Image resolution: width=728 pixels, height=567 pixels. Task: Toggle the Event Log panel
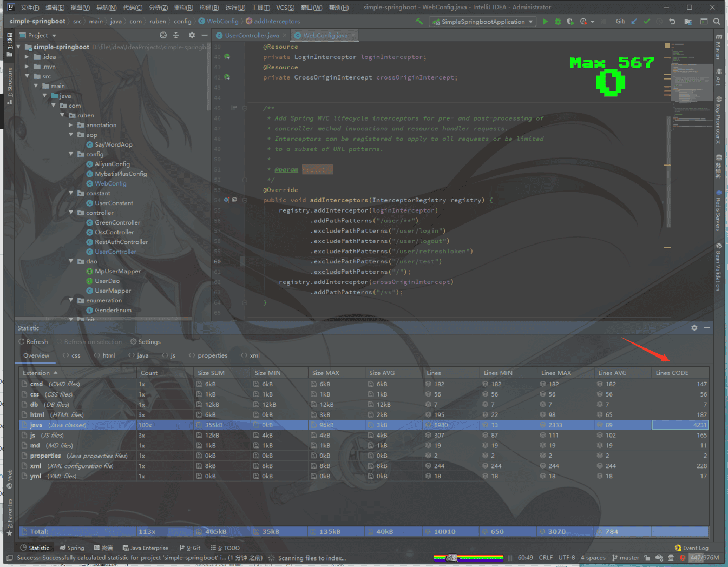click(x=691, y=548)
